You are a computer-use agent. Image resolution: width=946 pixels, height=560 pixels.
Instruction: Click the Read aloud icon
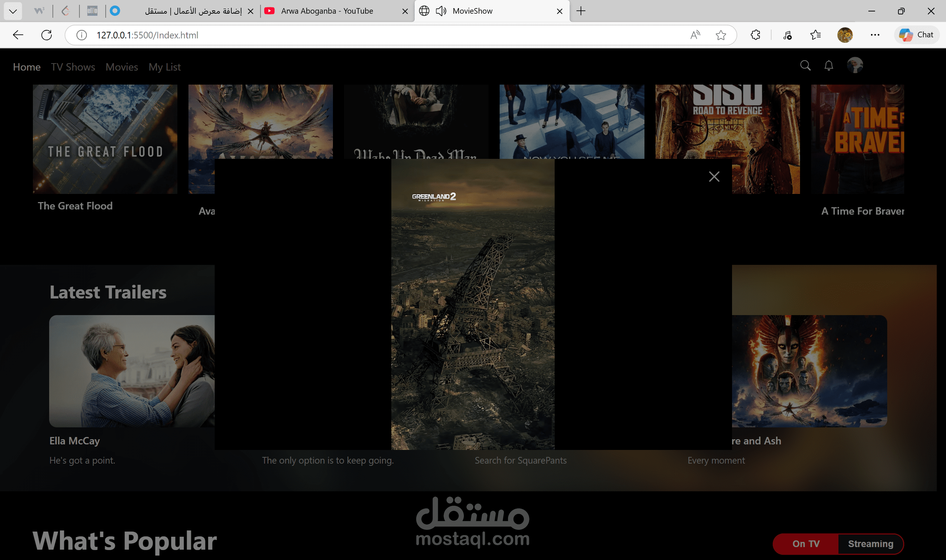[x=695, y=35]
